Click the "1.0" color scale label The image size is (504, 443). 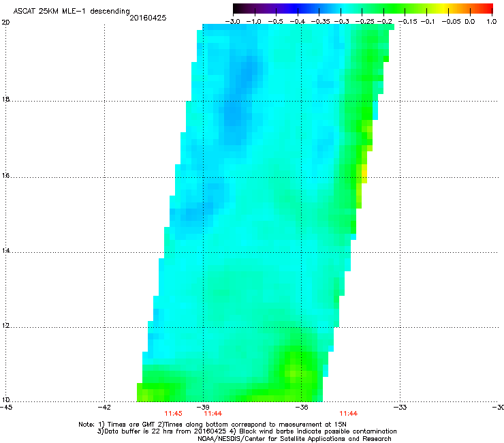(492, 22)
